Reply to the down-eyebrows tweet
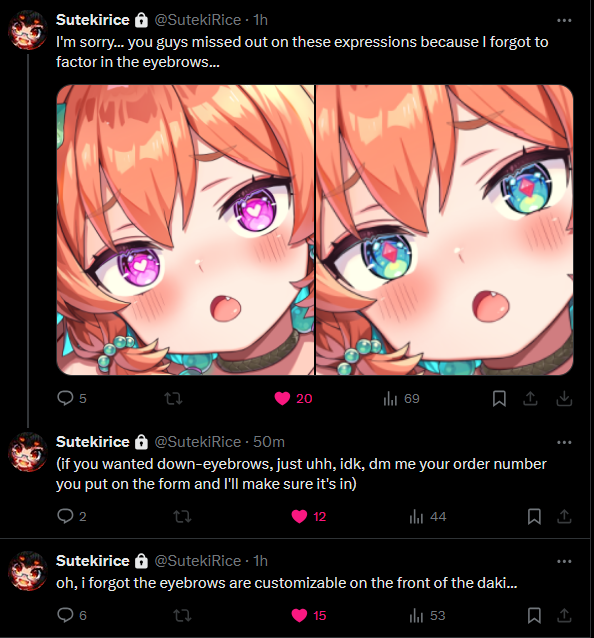The image size is (594, 638). (x=71, y=516)
